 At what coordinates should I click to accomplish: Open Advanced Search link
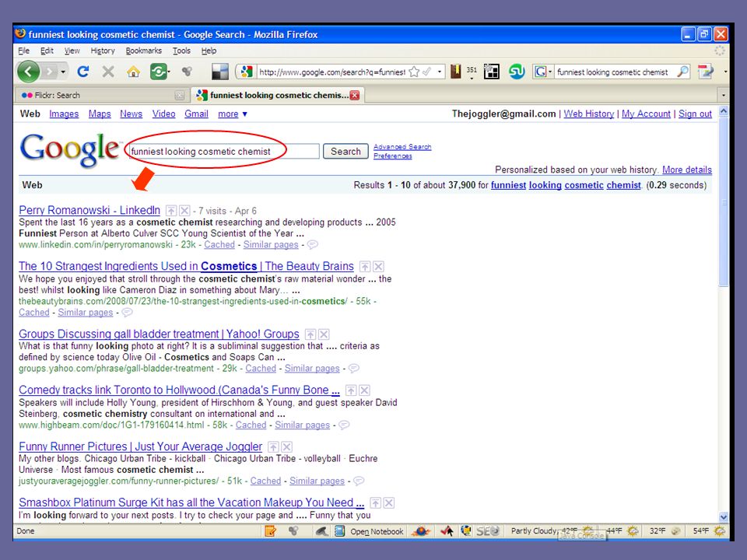[402, 147]
